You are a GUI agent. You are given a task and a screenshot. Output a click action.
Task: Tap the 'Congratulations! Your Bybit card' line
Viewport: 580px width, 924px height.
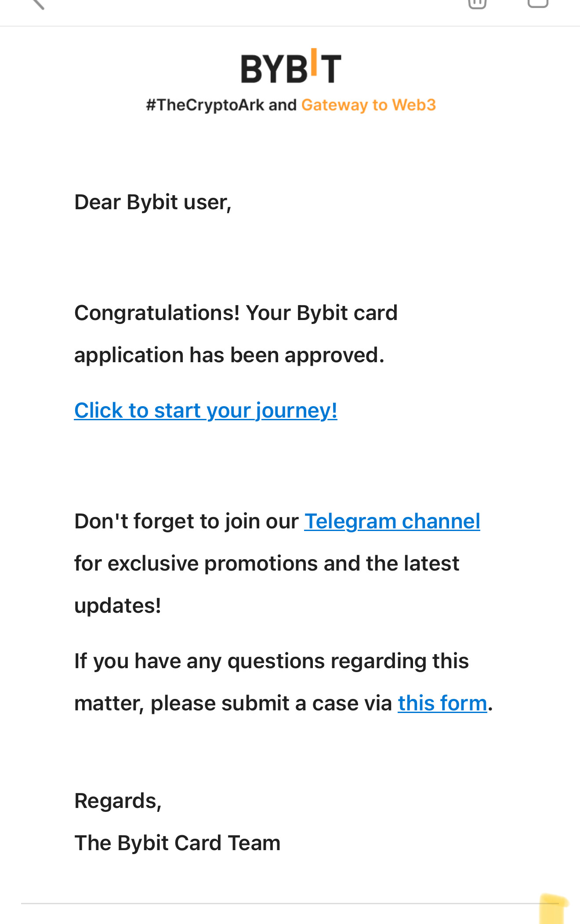coord(236,313)
